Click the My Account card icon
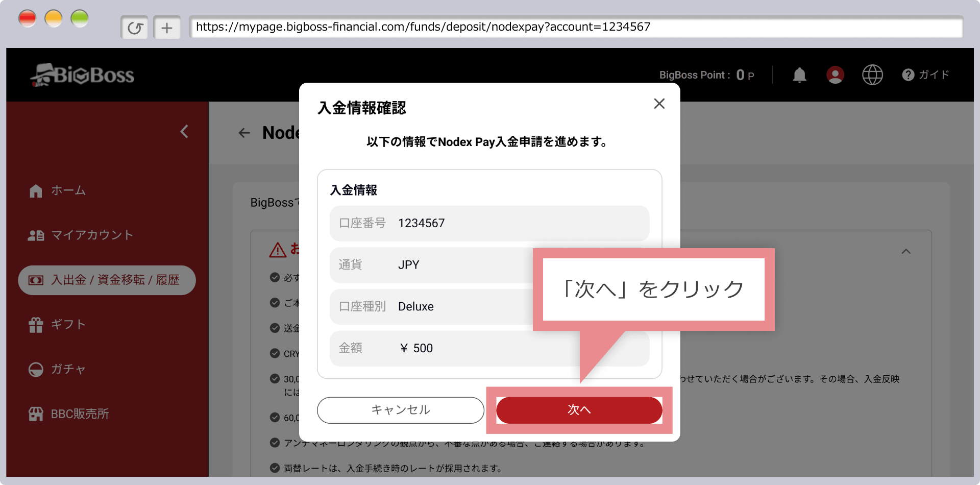 tap(36, 235)
